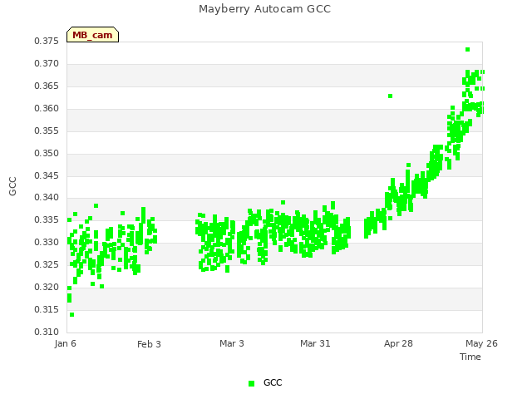Click the 0.315 y-axis value
The width and height of the screenshot is (532, 399).
47,309
